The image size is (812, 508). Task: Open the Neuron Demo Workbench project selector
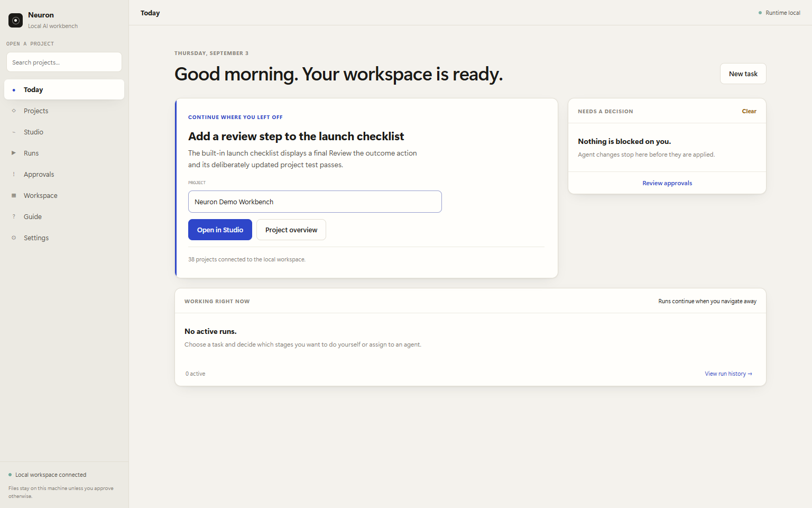[x=315, y=202]
